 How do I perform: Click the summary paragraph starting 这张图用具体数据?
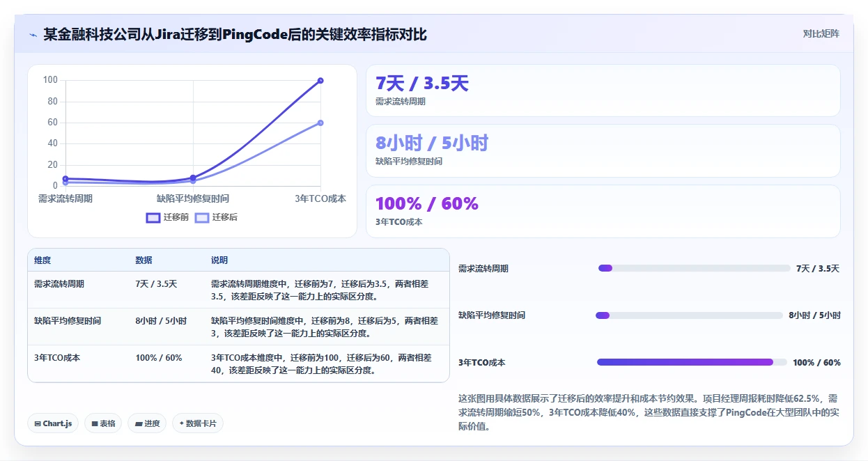648,413
